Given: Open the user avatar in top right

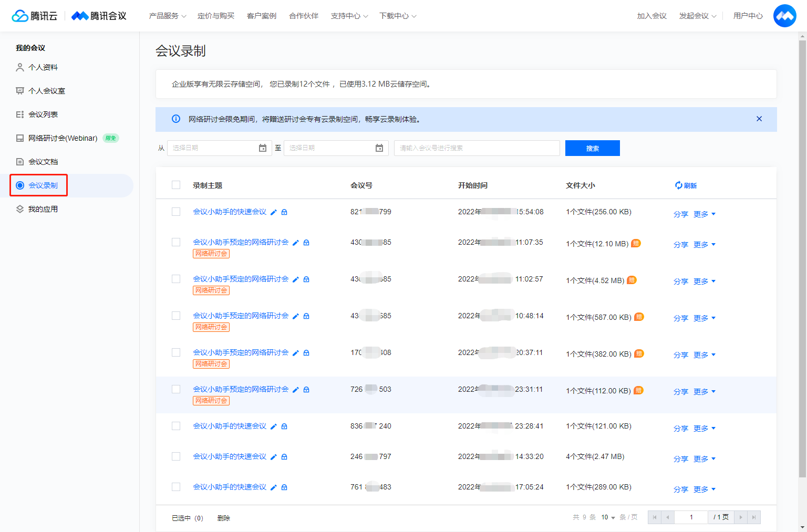Looking at the screenshot, I should point(784,16).
